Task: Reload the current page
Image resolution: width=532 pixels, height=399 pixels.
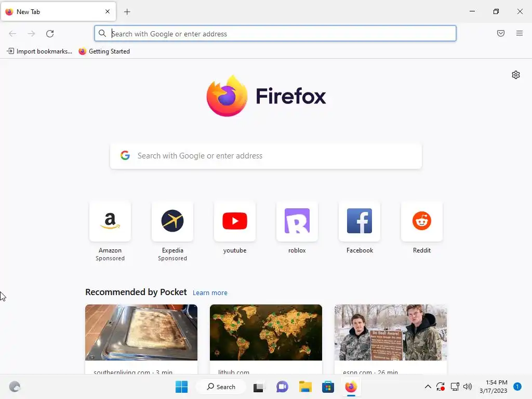Action: click(50, 33)
